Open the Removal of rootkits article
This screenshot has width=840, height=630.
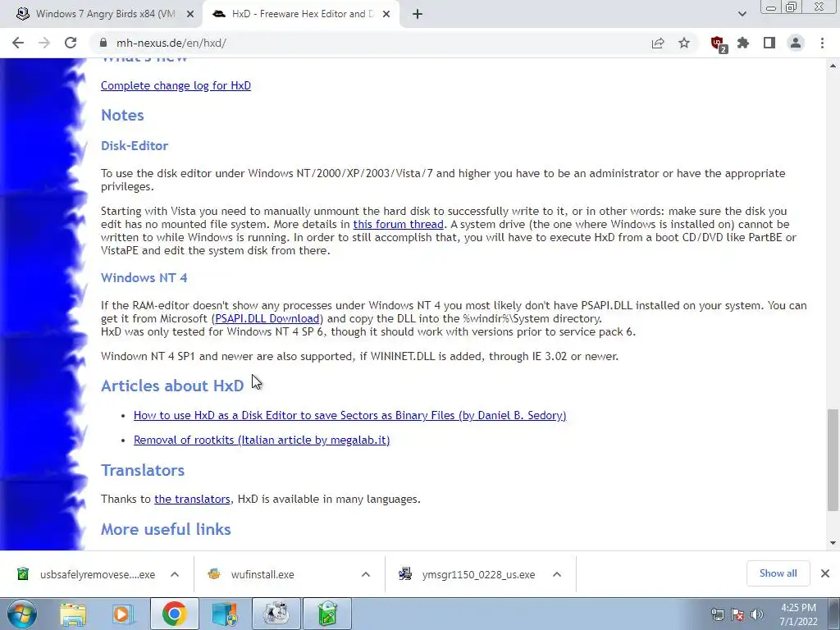click(262, 440)
